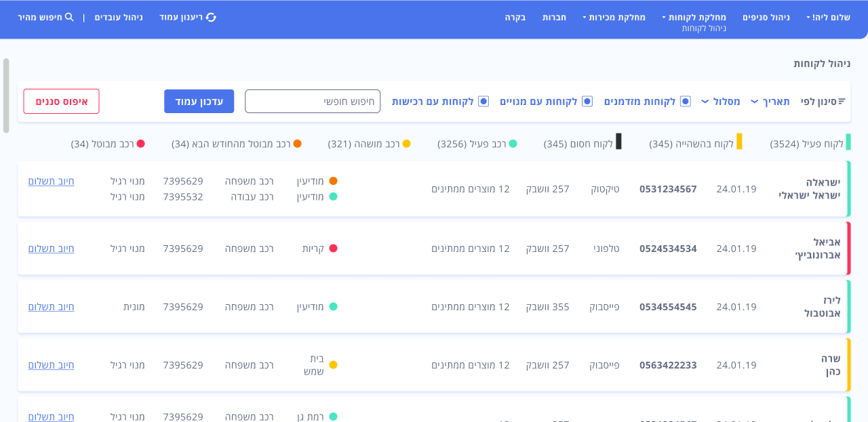
Task: Click חיוב תשלום link for לירז אבוטבול
Action: 52,307
